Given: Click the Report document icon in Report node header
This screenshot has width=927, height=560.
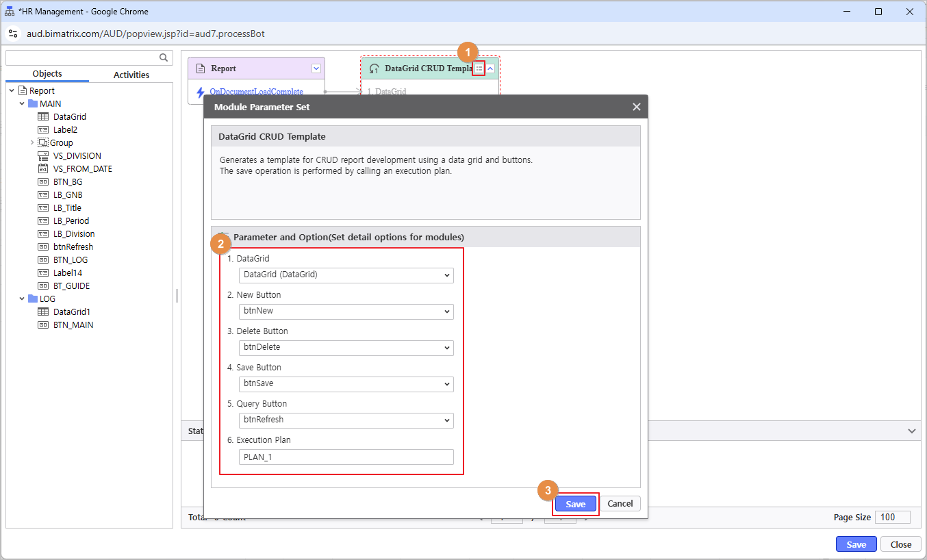Looking at the screenshot, I should tap(201, 68).
